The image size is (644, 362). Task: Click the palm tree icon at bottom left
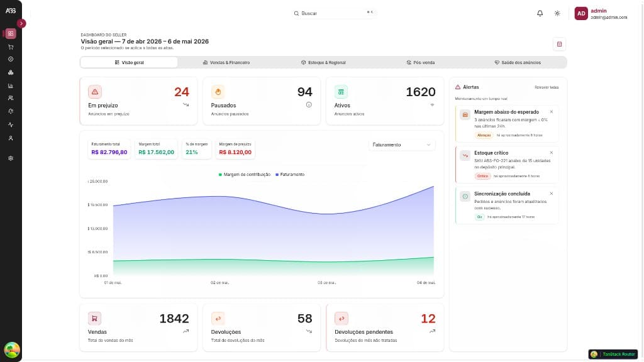click(11, 349)
